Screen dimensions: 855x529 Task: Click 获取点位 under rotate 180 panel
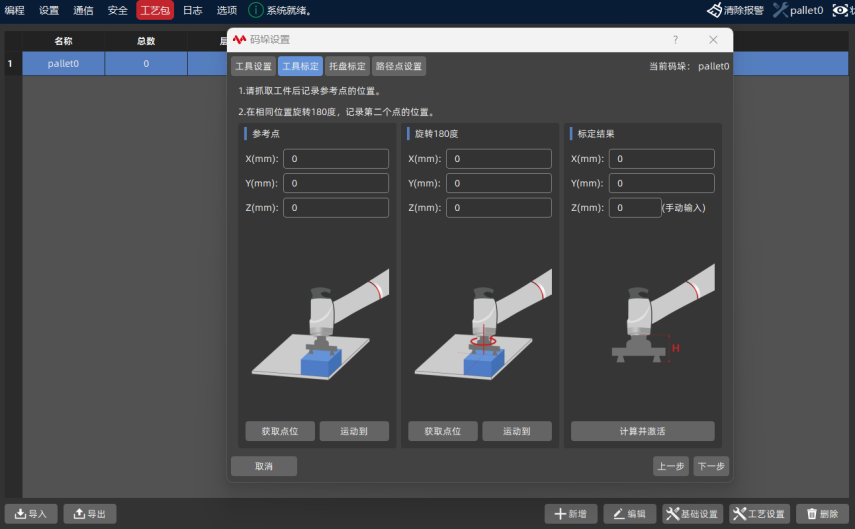[x=443, y=431]
